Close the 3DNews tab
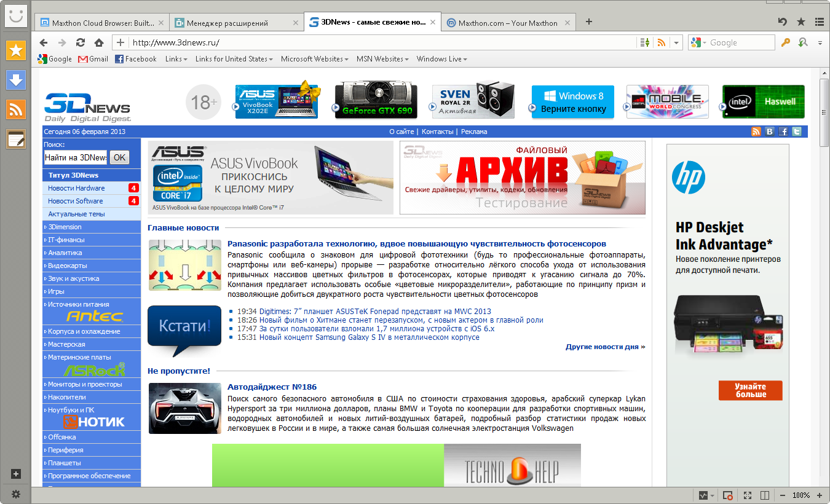Screen dimensions: 830x504 [432, 23]
